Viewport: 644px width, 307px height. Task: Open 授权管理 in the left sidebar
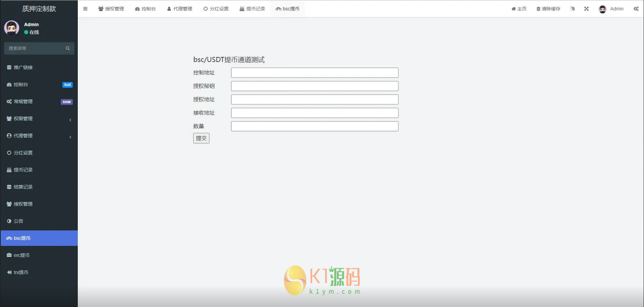coord(39,204)
